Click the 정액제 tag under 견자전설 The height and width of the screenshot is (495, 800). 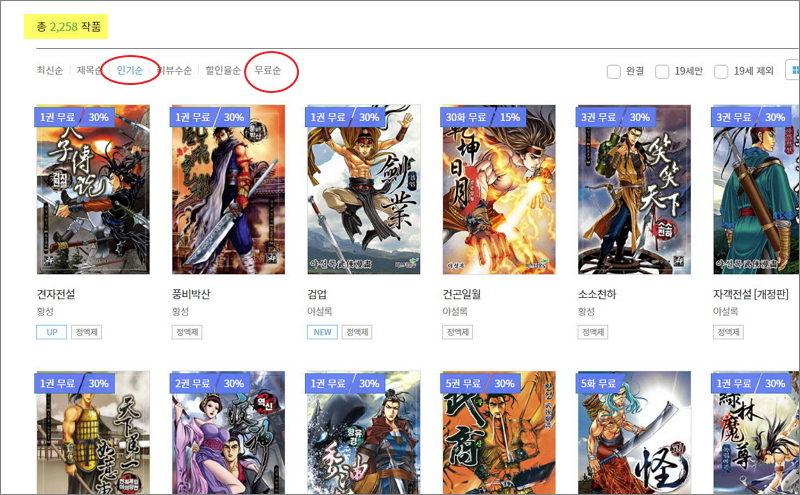click(86, 332)
